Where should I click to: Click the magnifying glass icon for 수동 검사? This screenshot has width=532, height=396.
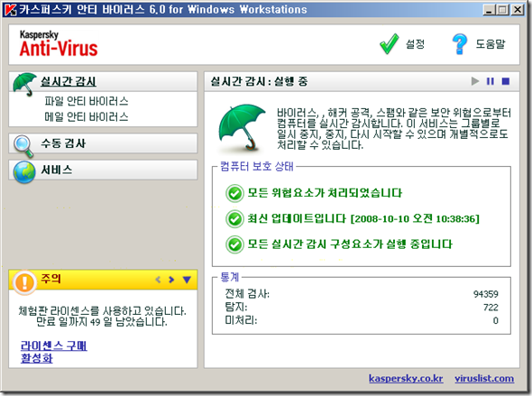pos(23,146)
